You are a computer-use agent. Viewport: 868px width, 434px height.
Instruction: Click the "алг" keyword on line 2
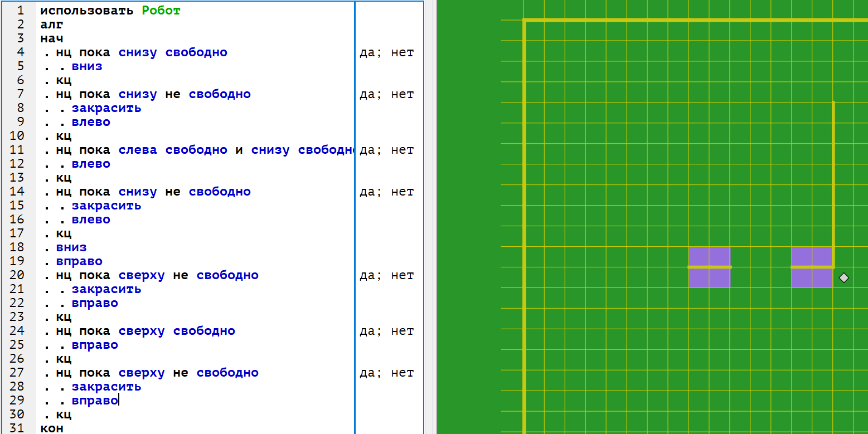point(52,25)
